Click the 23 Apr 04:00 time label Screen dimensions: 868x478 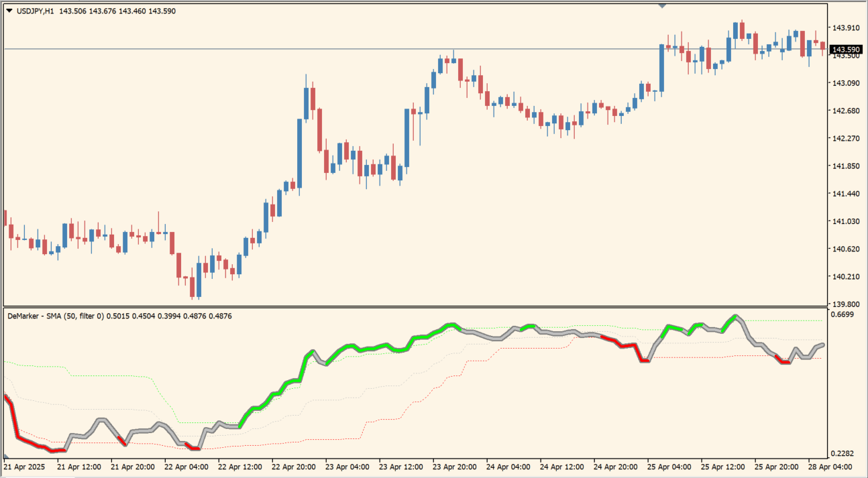tap(347, 466)
